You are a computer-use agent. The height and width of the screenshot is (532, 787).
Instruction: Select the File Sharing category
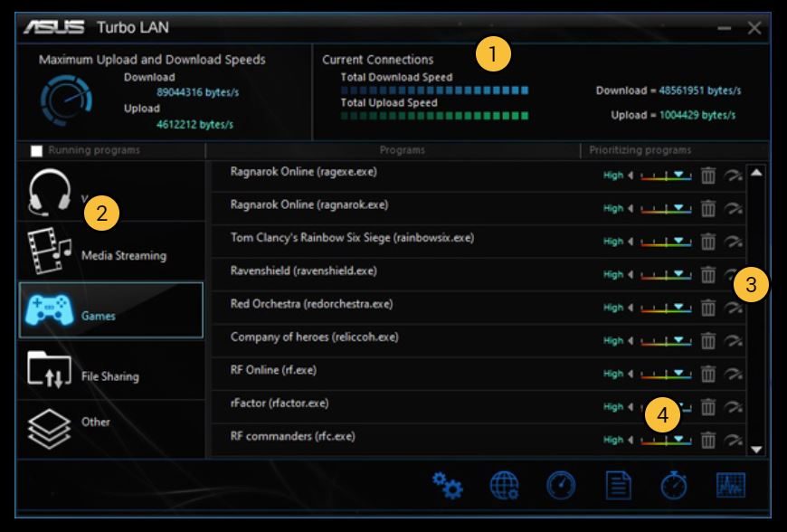coord(111,370)
